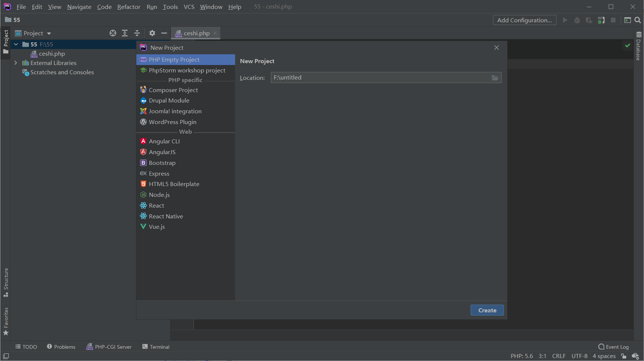Open the File menu

coord(21,7)
